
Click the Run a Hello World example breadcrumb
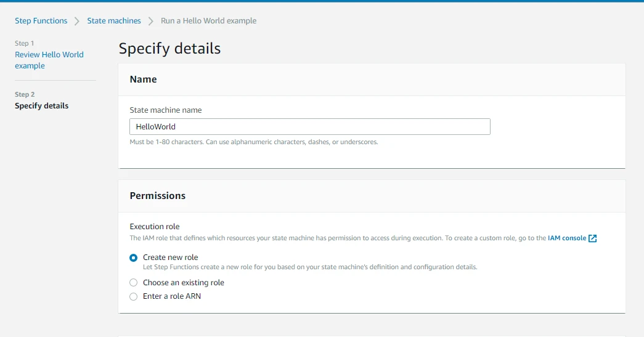click(x=208, y=21)
